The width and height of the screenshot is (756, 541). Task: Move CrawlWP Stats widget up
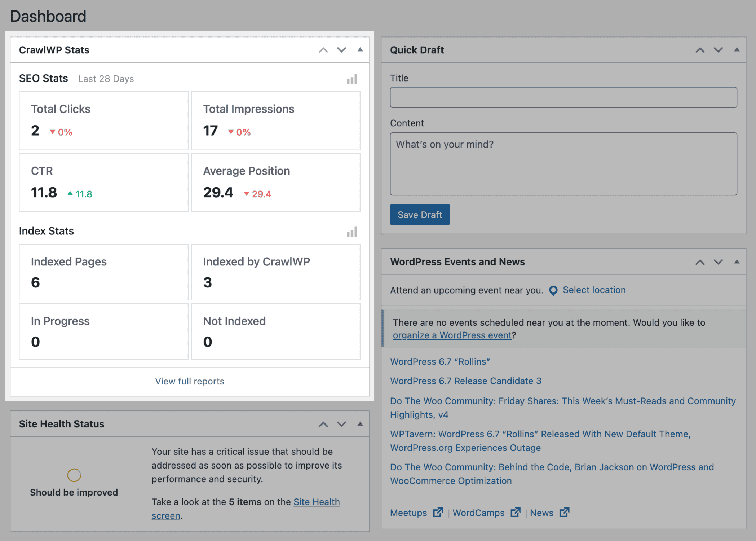coord(323,50)
